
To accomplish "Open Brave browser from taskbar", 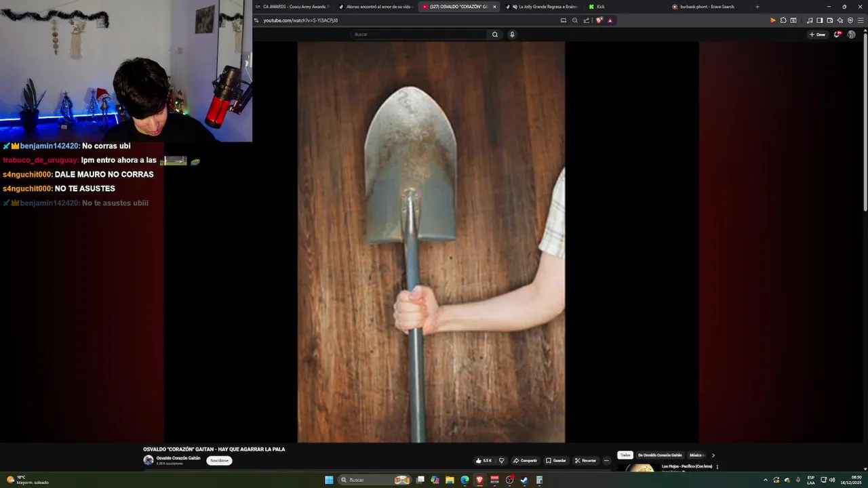I will pyautogui.click(x=479, y=480).
